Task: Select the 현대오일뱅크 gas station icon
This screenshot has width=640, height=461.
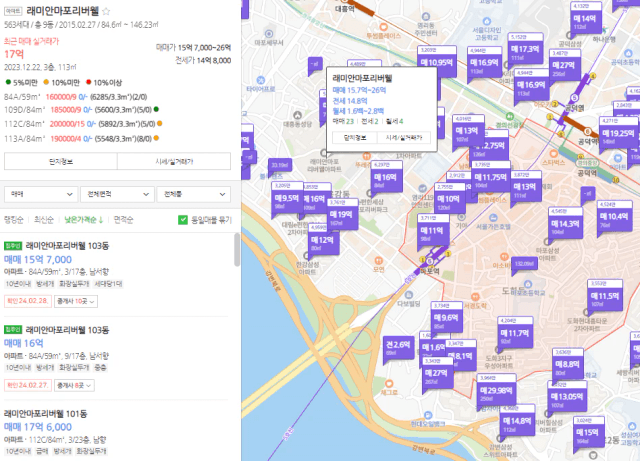Action: [x=427, y=415]
